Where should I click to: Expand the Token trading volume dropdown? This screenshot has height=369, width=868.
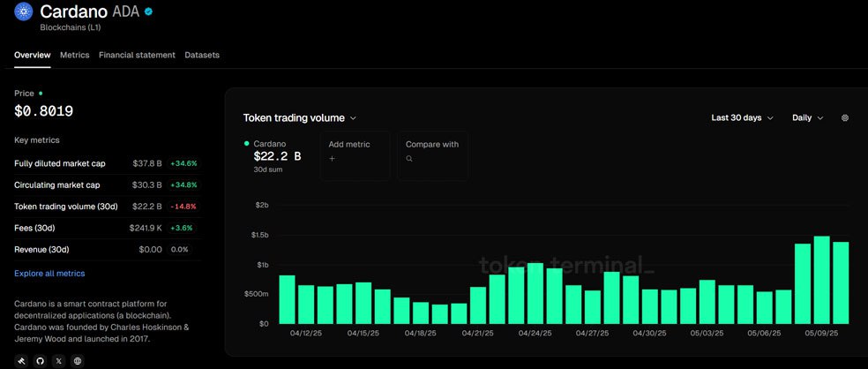[300, 117]
